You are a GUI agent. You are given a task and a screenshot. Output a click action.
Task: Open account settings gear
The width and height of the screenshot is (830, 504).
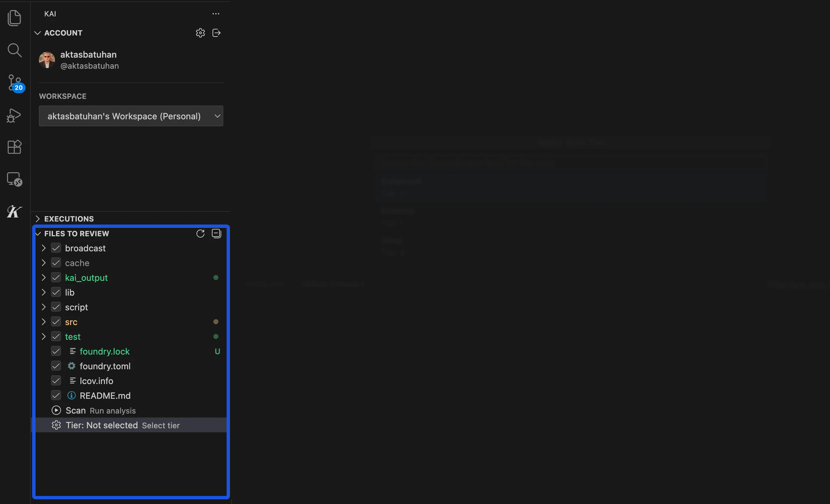pos(200,33)
